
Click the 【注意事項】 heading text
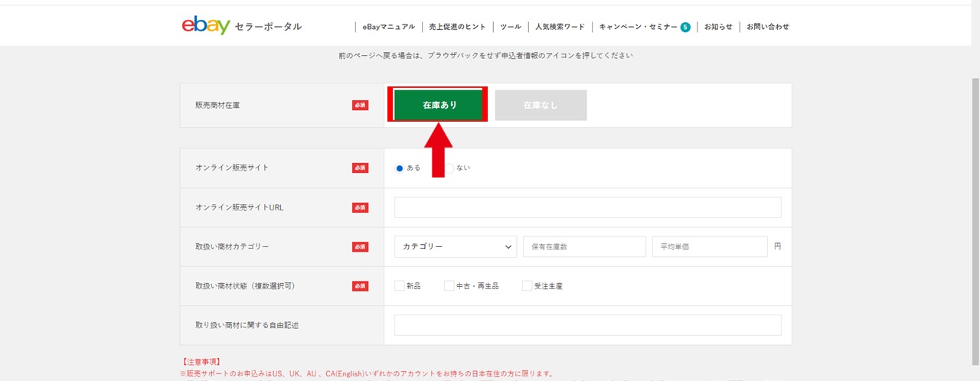(201, 361)
